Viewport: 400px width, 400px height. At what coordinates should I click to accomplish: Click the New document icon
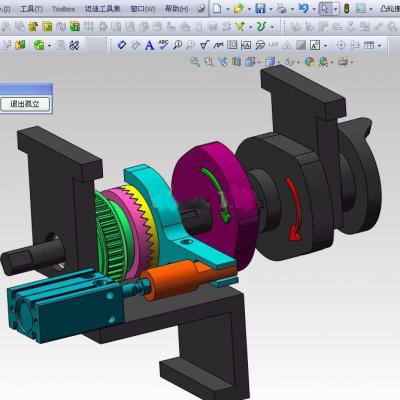217,8
